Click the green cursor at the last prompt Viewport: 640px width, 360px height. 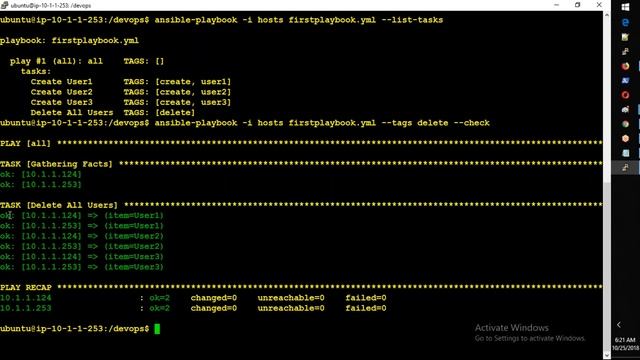[157, 329]
